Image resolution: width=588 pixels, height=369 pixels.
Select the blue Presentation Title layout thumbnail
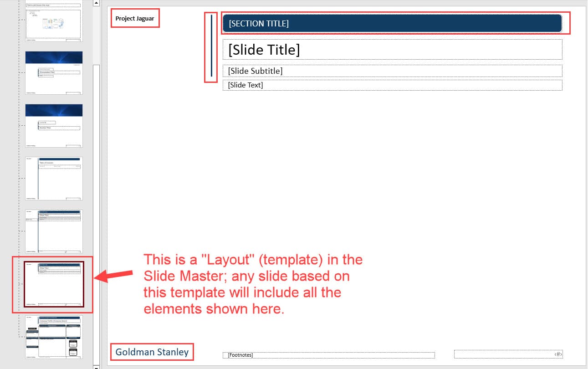[x=53, y=73]
